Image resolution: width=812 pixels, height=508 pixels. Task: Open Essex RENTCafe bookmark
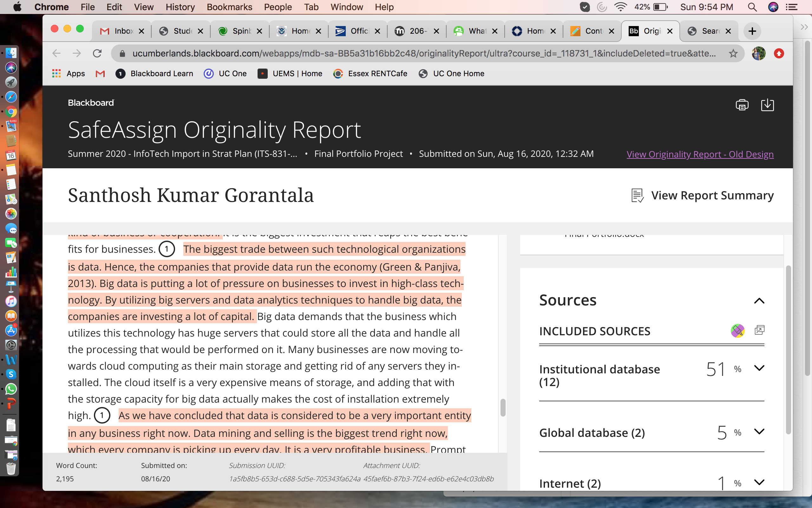pos(370,74)
